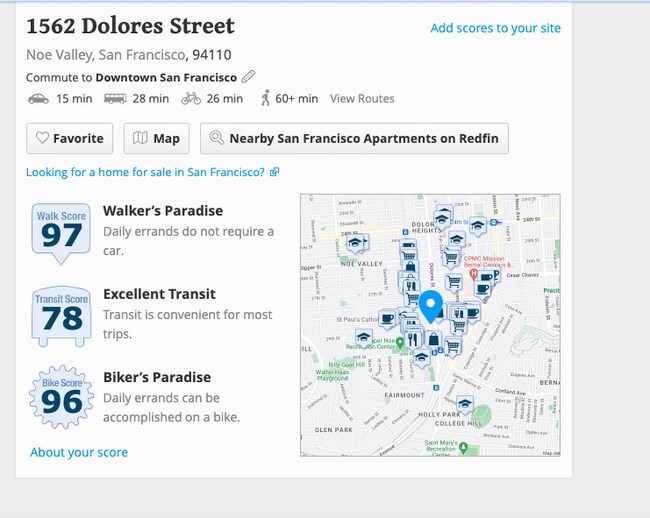Image resolution: width=650 pixels, height=518 pixels.
Task: Open Nearby San Francisco Apartments on Redfin
Action: (354, 138)
